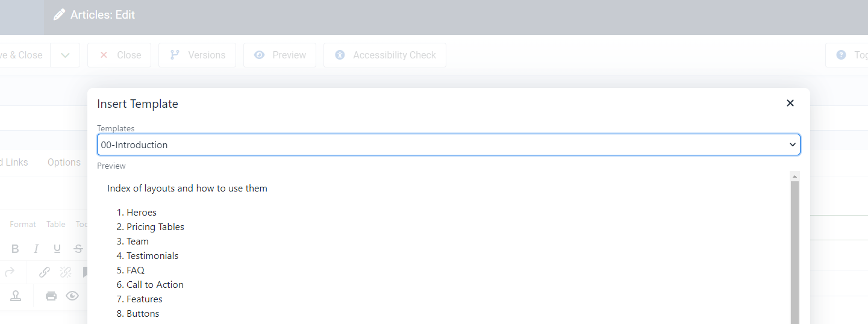This screenshot has width=868, height=324.
Task: Click the print icon in editor
Action: coord(51,296)
